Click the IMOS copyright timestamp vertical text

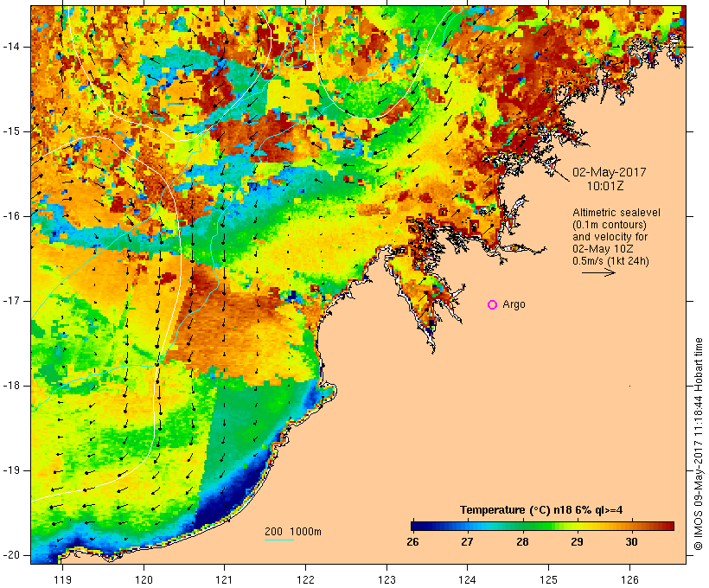[x=699, y=444]
